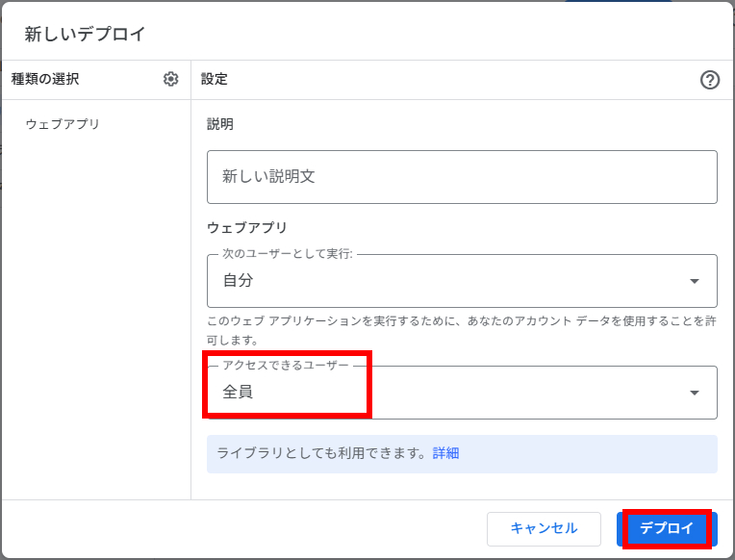Click the 説明 label above the text field

tap(220, 124)
